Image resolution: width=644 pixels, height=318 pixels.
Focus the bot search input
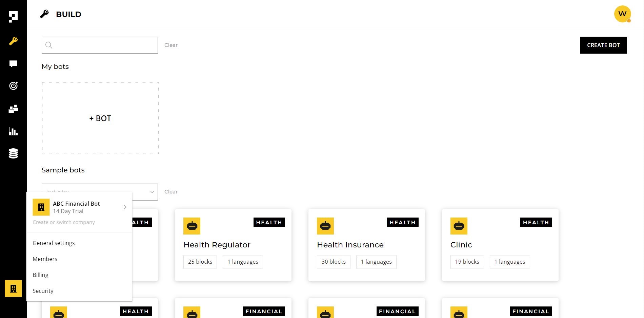coord(100,45)
